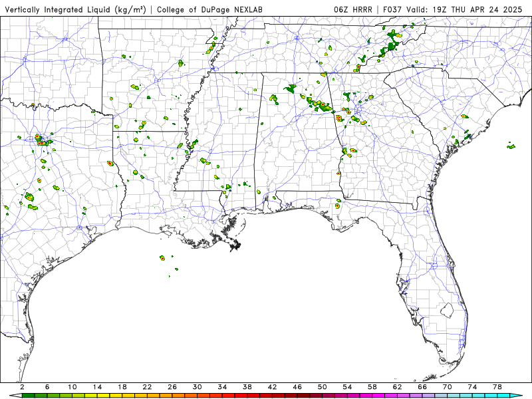
Task: Click the dark green swatch below label 2
Action: pyautogui.click(x=28, y=396)
